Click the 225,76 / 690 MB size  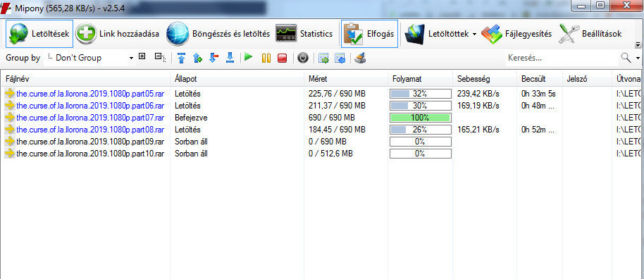coord(337,94)
